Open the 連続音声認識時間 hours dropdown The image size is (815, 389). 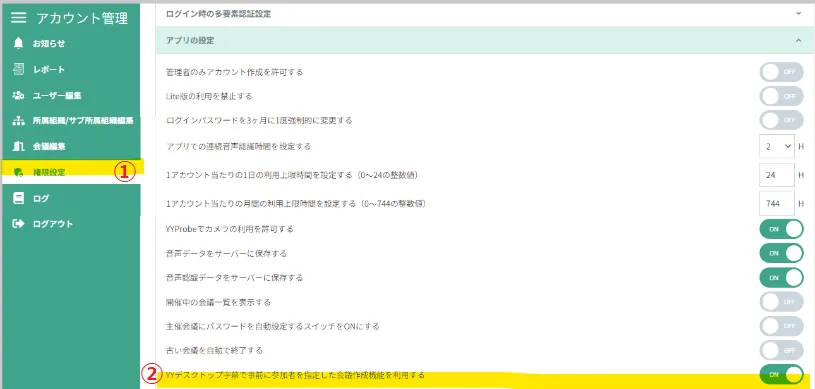[x=777, y=147]
